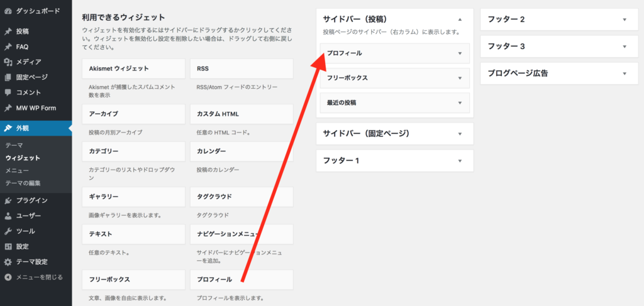Click the プラグイン plug icon
This screenshot has height=306, width=644.
coord(8,200)
